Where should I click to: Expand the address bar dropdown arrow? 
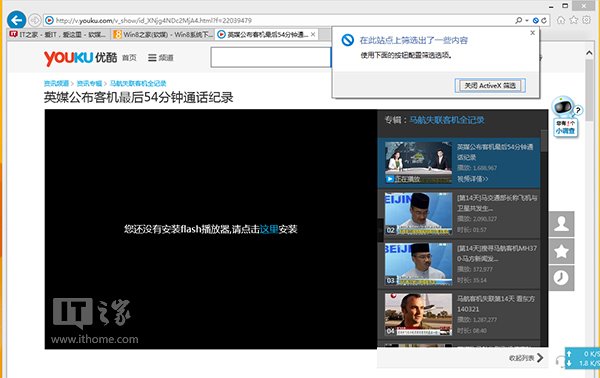point(527,20)
